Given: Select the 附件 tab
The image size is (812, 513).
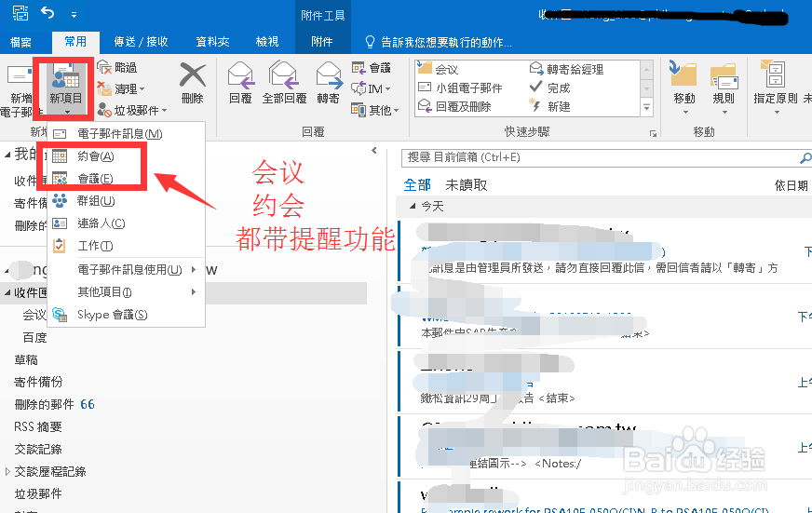Looking at the screenshot, I should coord(321,42).
